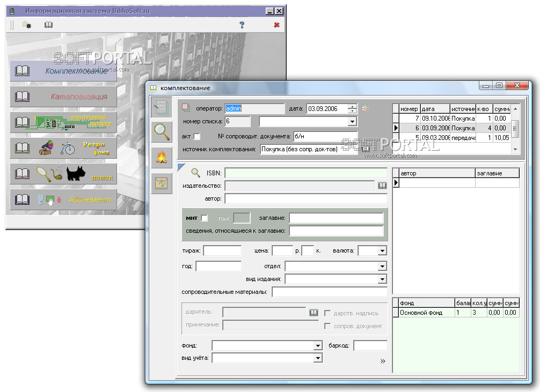This screenshot has height=392, width=540.
Task: Open the Каталогизация module button
Action: pos(63,97)
